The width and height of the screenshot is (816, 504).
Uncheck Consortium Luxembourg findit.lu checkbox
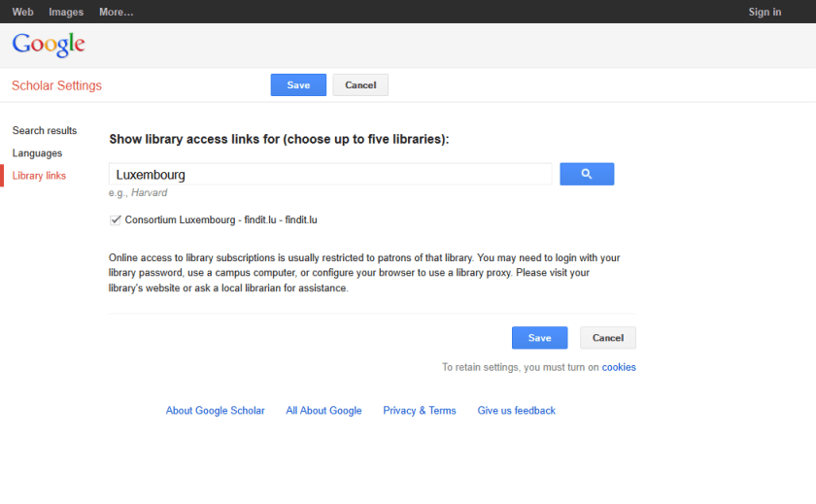click(116, 220)
